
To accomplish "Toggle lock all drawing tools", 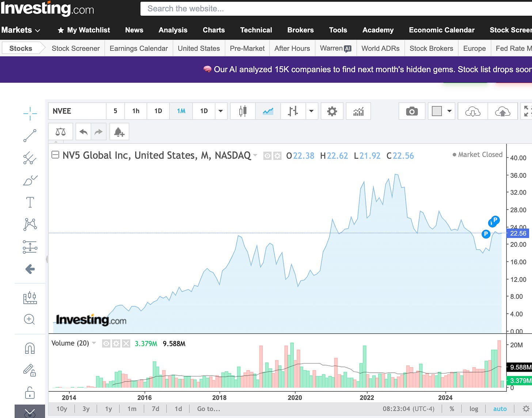I will (x=30, y=393).
